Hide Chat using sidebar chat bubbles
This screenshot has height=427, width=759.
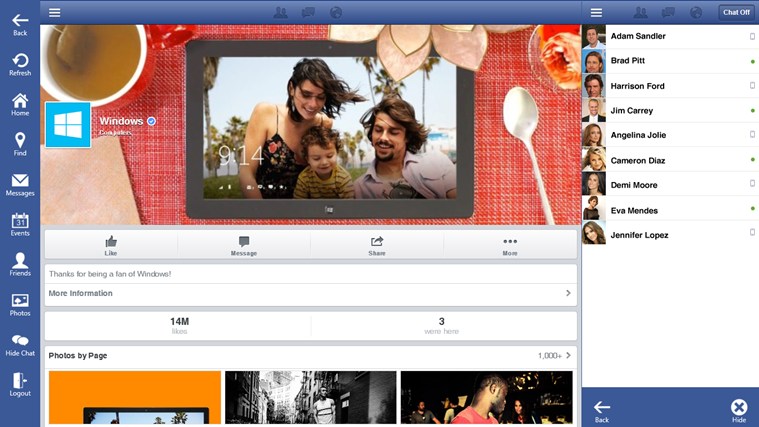[x=20, y=345]
